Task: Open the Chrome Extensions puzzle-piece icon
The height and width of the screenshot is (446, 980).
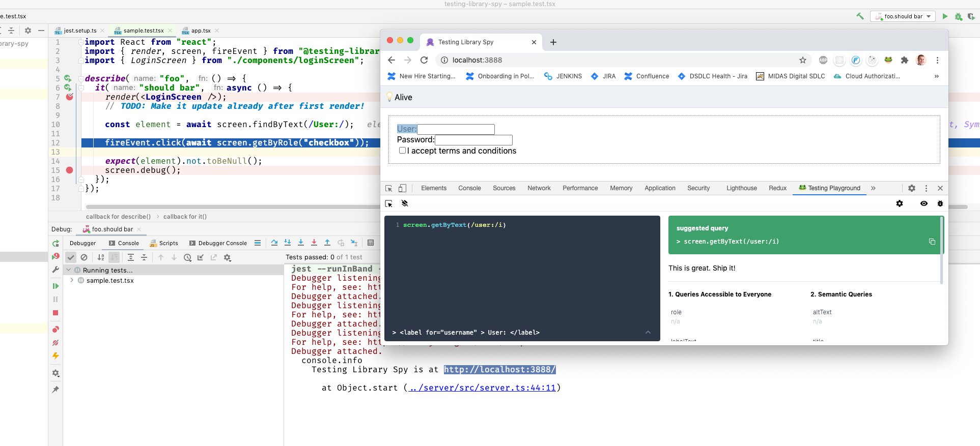Action: coord(905,60)
